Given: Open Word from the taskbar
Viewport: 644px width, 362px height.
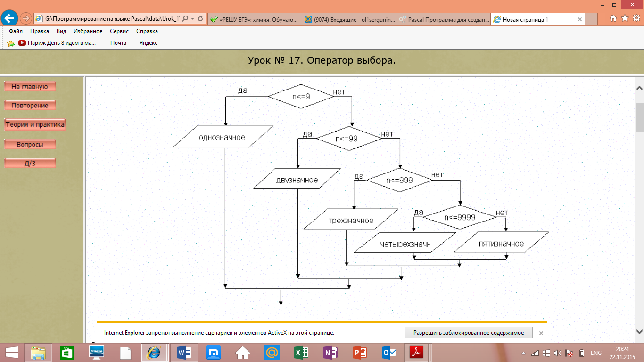Looking at the screenshot, I should click(184, 352).
